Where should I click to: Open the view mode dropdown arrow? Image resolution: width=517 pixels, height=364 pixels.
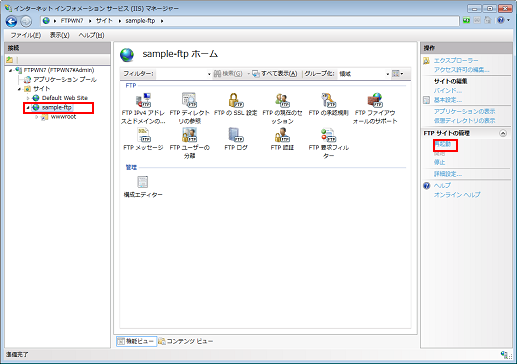[402, 74]
